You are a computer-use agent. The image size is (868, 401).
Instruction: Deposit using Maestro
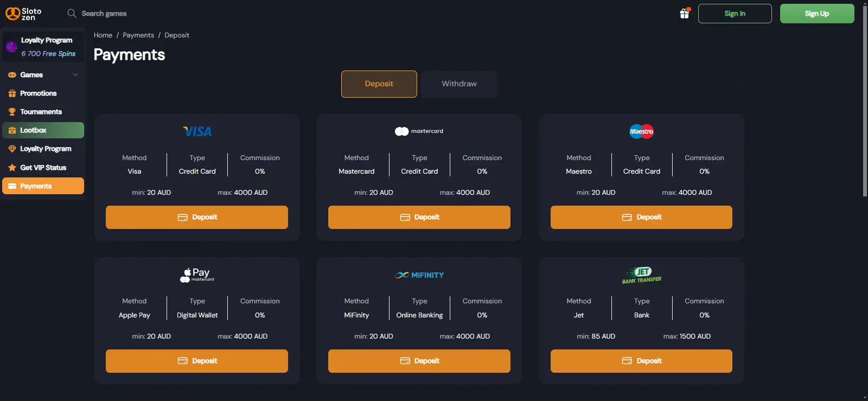[x=641, y=217]
